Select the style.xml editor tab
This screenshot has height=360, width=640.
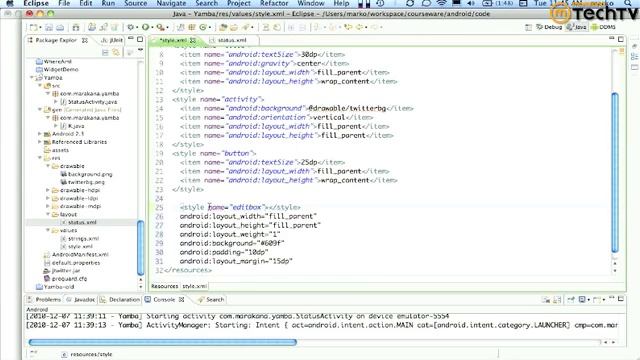[x=173, y=40]
